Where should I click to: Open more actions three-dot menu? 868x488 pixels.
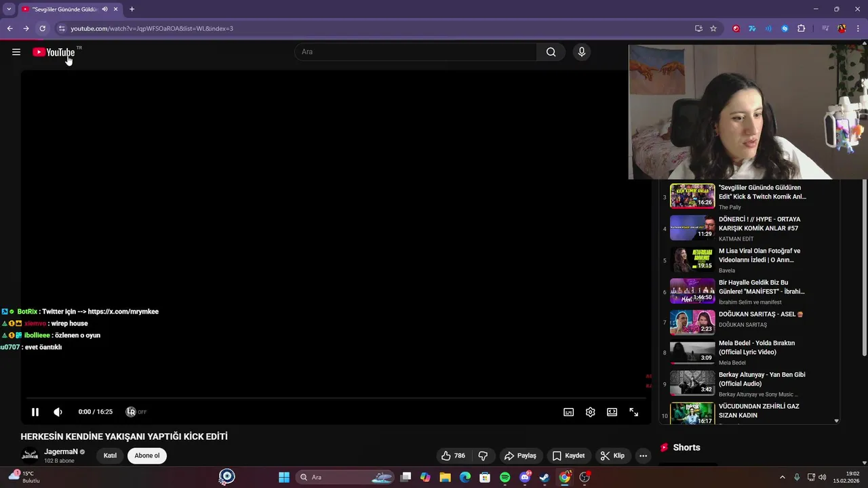tap(644, 455)
